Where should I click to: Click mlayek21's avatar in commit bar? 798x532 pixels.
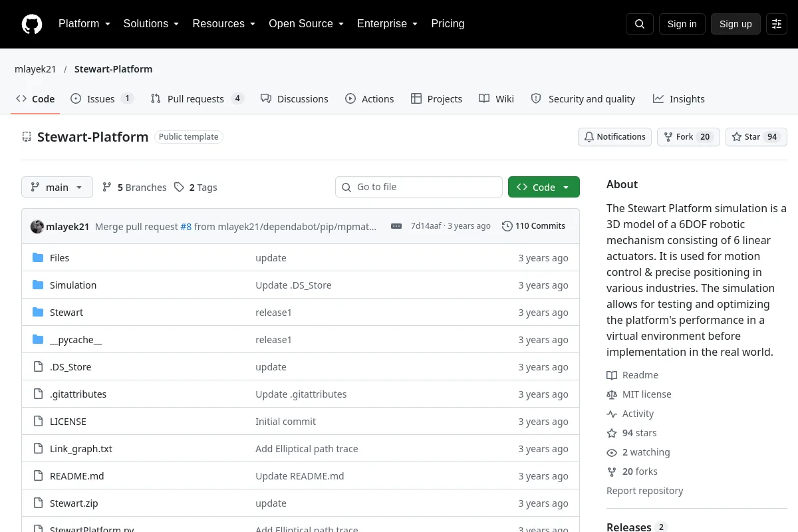(37, 226)
